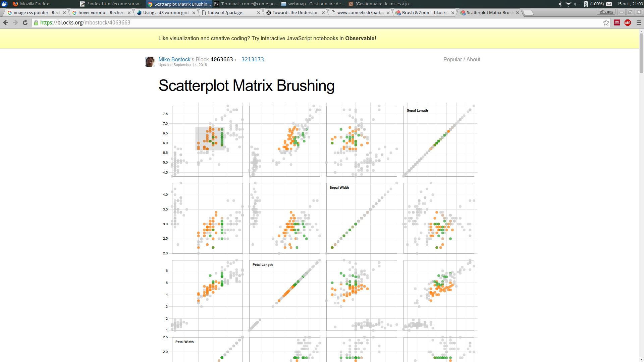Open the AdBlock Plus extension icon
The height and width of the screenshot is (362, 644).
pos(628,22)
